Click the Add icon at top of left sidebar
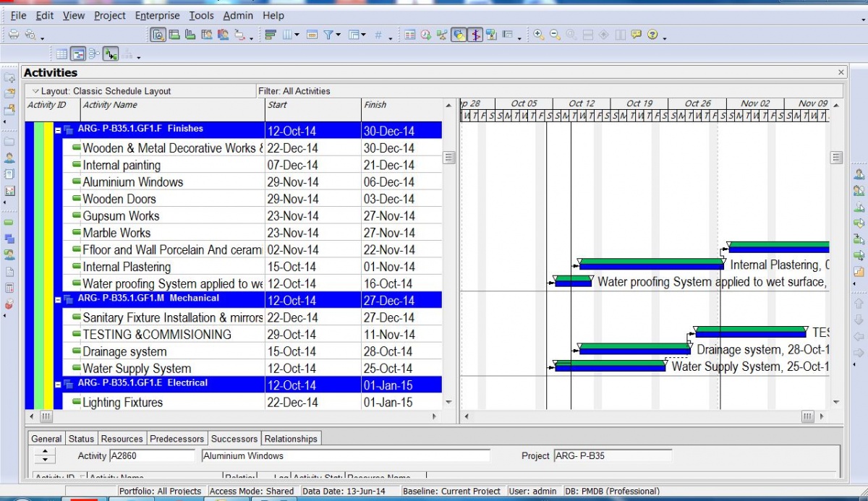This screenshot has width=868, height=501. tap(10, 78)
